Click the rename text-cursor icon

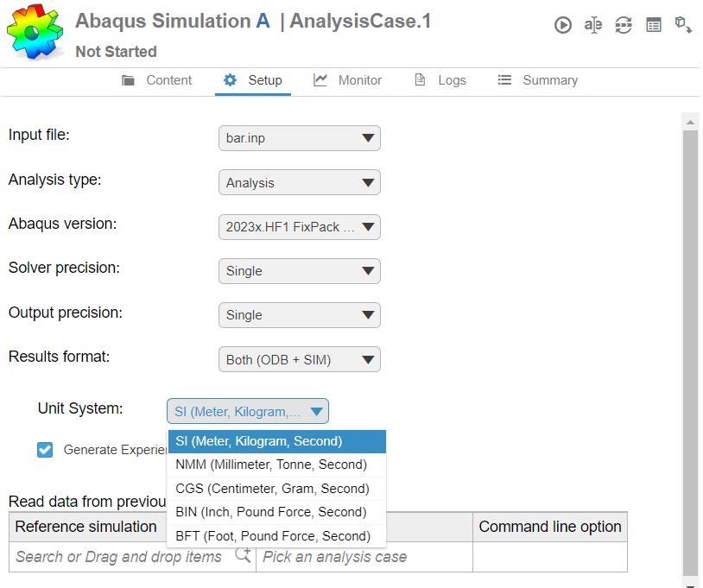[x=593, y=25]
